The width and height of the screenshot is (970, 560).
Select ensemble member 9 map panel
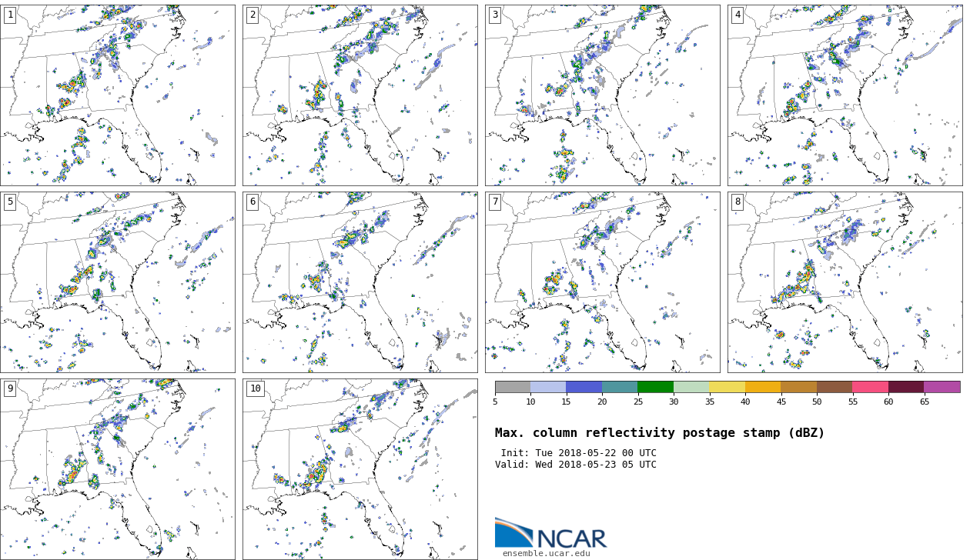click(x=118, y=469)
